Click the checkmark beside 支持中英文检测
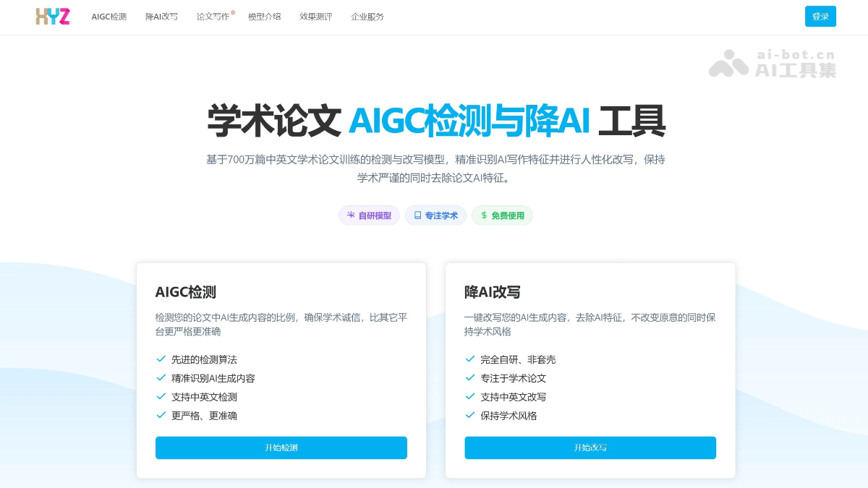Screen dimensions: 868x488 click(x=161, y=396)
